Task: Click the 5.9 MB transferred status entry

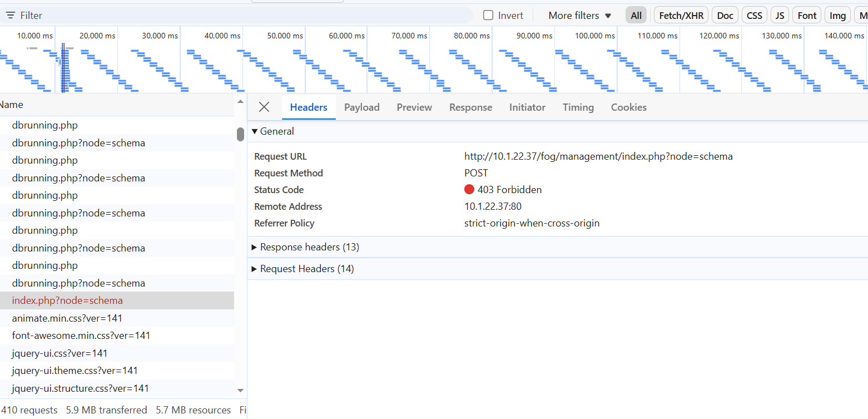Action: [107, 410]
